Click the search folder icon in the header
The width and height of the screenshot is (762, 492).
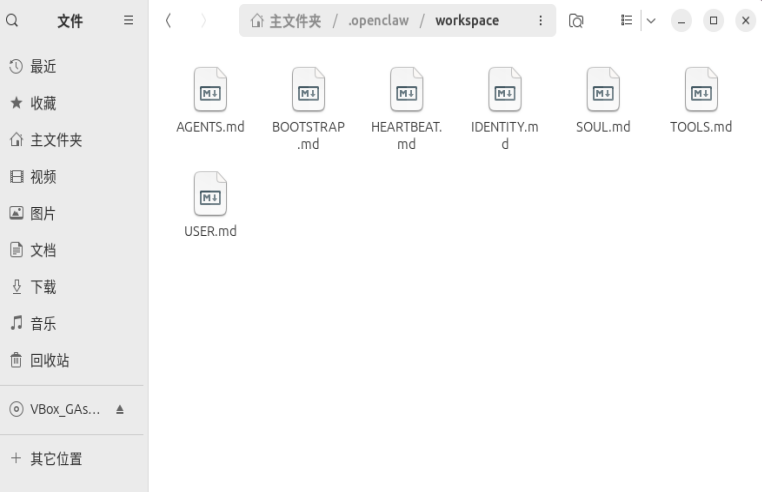pyautogui.click(x=576, y=20)
